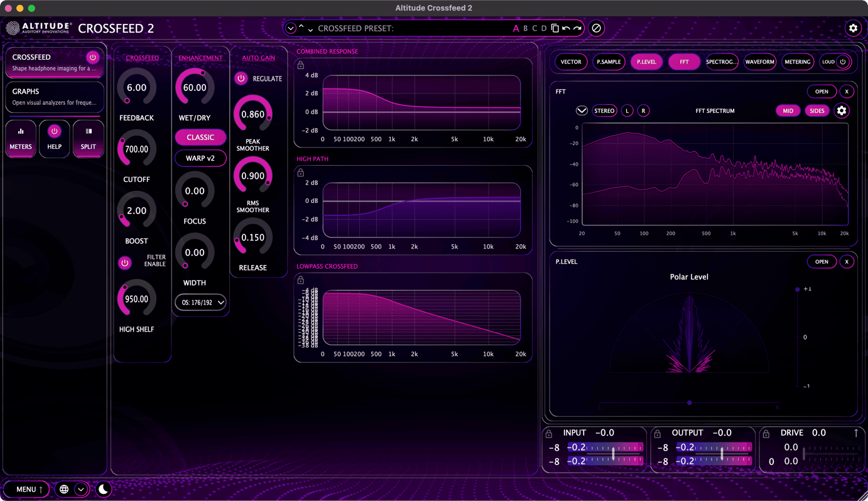Click the undo arrow in preset bar
868x501 pixels.
566,28
